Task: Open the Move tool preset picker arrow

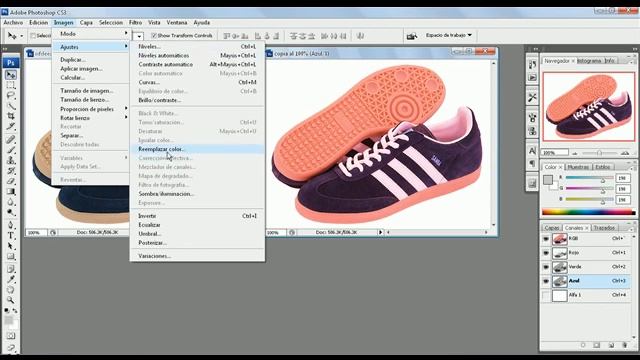Action: [22, 36]
